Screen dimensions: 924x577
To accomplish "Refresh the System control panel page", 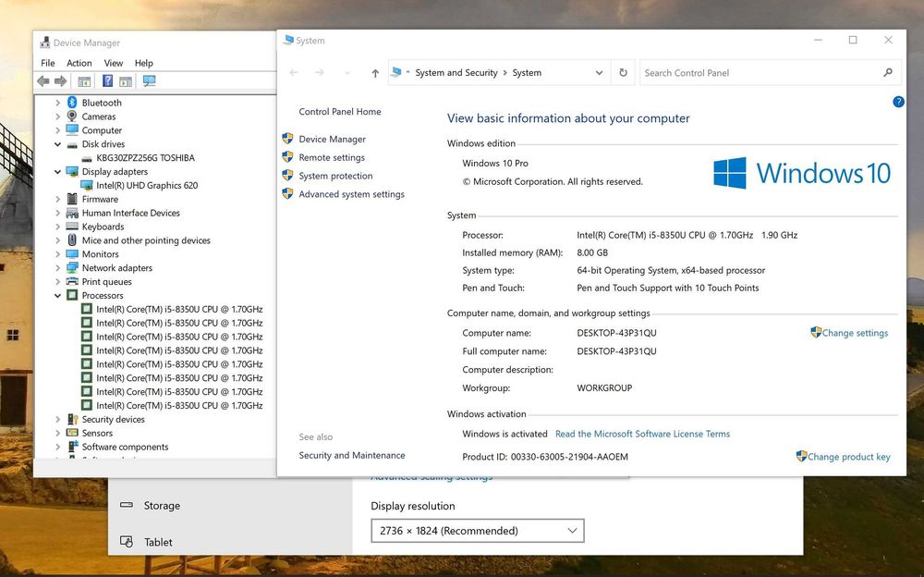I will point(624,73).
